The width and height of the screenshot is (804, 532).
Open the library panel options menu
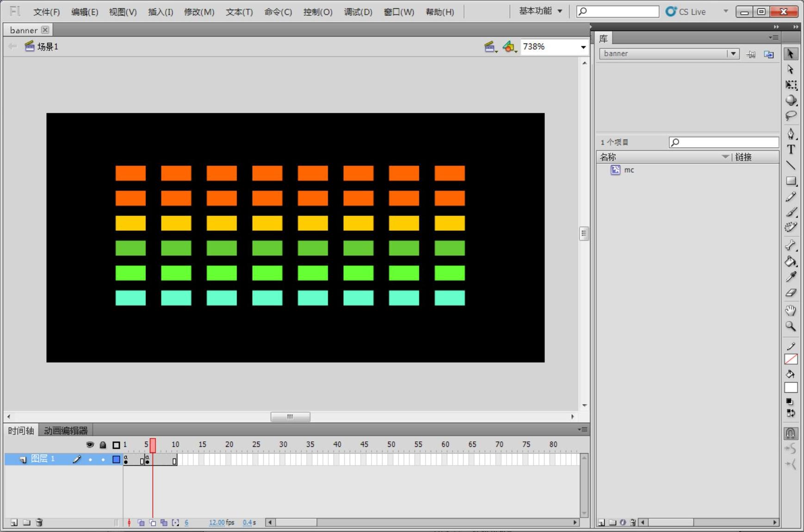773,37
